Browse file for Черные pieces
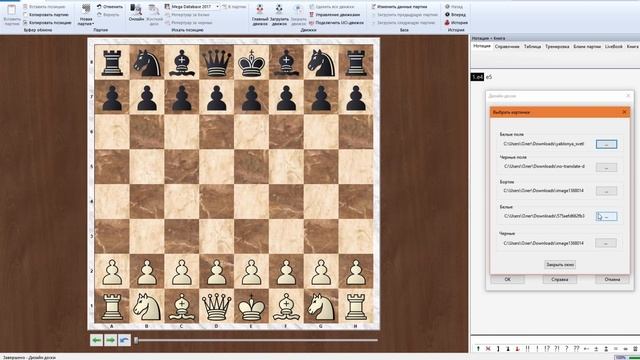Image resolution: width=640 pixels, height=360 pixels. (606, 243)
